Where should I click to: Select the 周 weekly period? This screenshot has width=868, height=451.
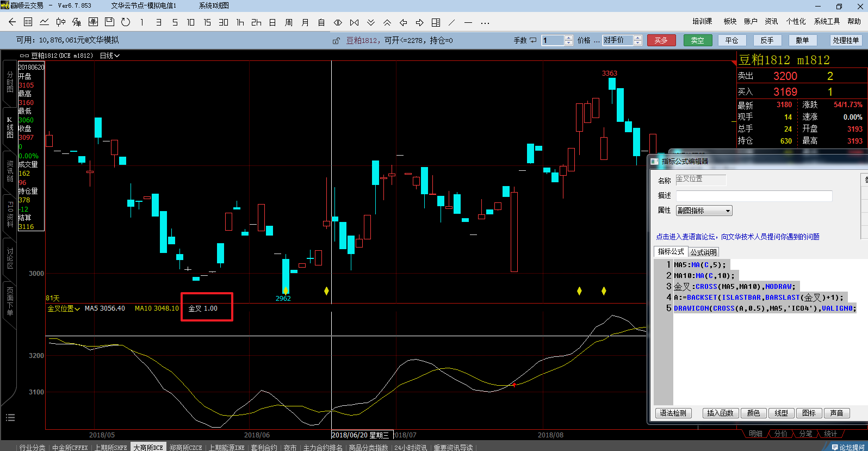289,22
